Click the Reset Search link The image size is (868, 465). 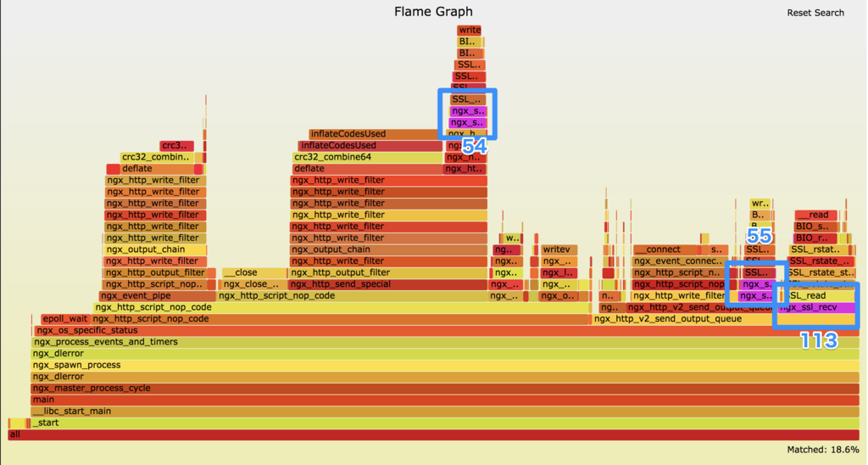pyautogui.click(x=815, y=13)
